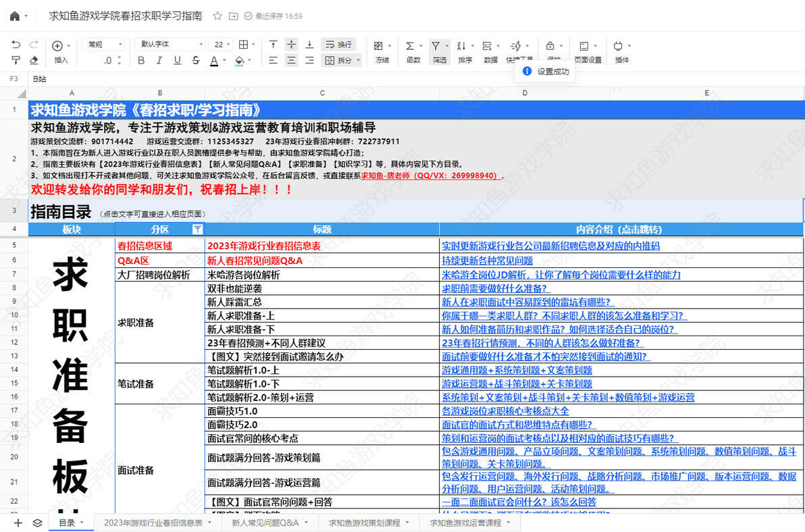Open the 默认字体 font dropdown
Image resolution: width=805 pixels, height=532 pixels.
170,44
